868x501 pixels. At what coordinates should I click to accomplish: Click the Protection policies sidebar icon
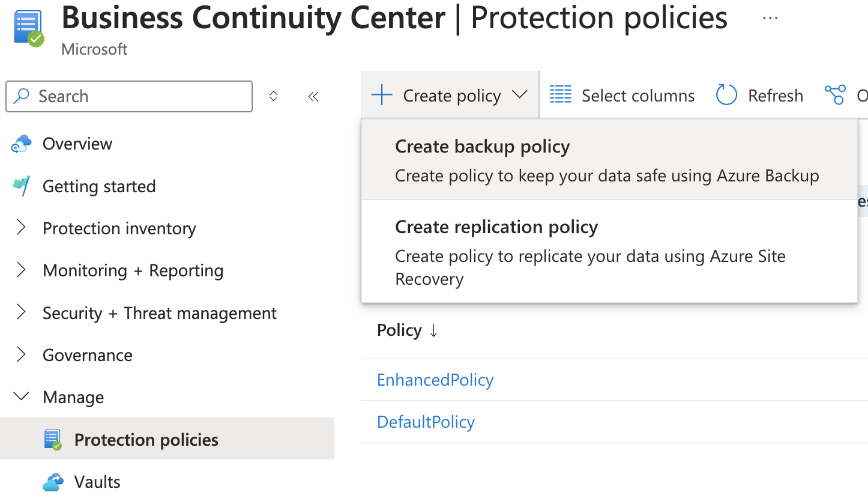[53, 440]
